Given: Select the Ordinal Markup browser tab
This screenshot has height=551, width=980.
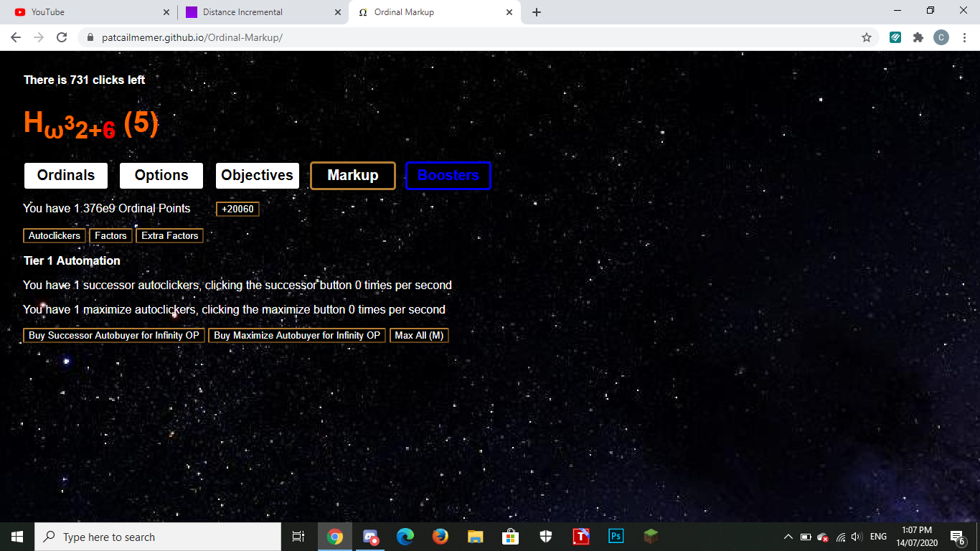Looking at the screenshot, I should click(x=434, y=12).
